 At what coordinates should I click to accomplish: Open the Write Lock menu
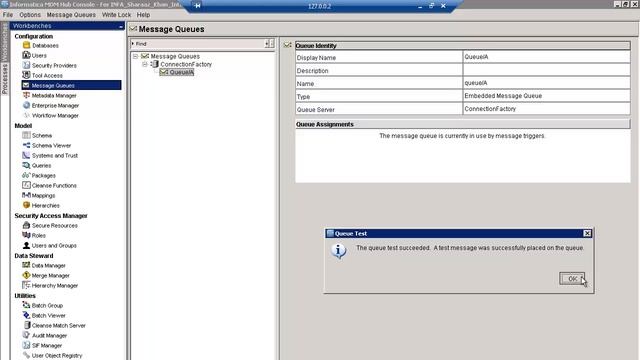tap(116, 15)
